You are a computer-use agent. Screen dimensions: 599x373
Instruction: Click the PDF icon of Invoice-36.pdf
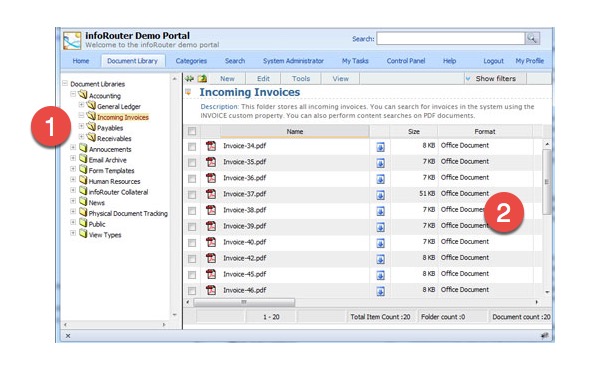pos(211,178)
